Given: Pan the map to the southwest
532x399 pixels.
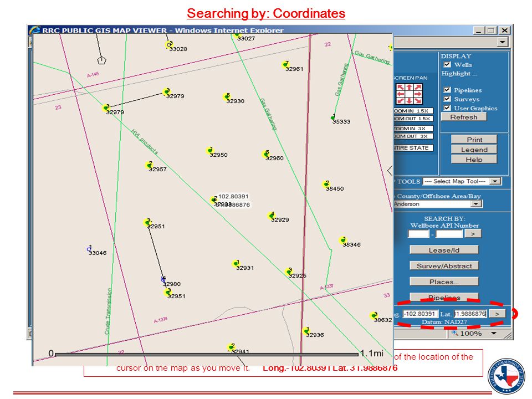Looking at the screenshot, I should 401,100.
